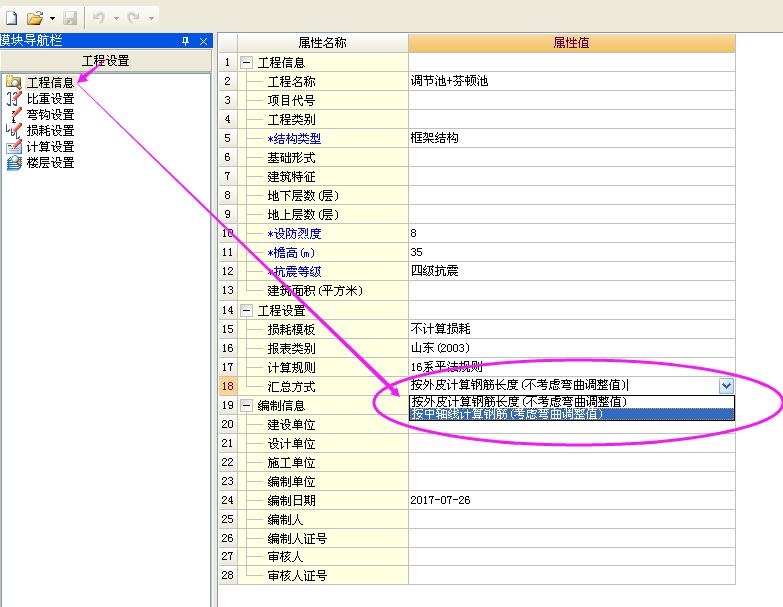
Task: Click the 属性值 column header
Action: 572,43
